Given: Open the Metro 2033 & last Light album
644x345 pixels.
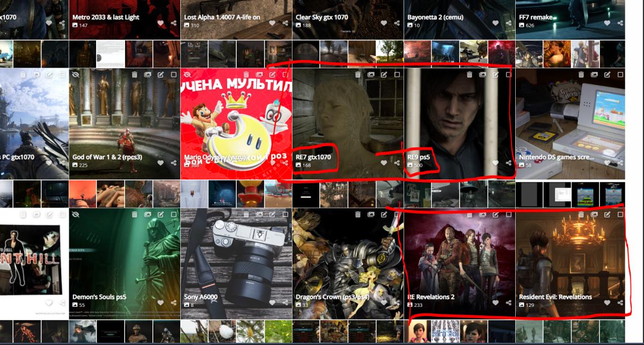Looking at the screenshot, I should pos(106,17).
